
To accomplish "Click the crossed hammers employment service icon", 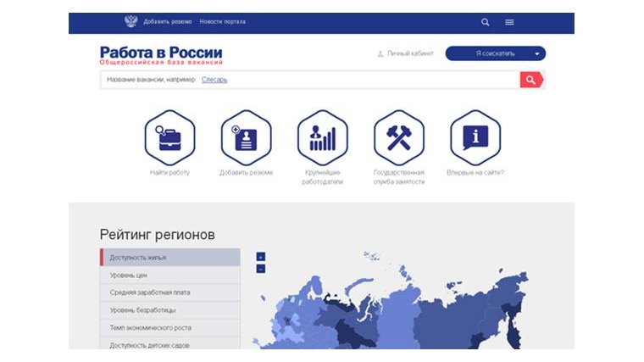I will [x=399, y=137].
